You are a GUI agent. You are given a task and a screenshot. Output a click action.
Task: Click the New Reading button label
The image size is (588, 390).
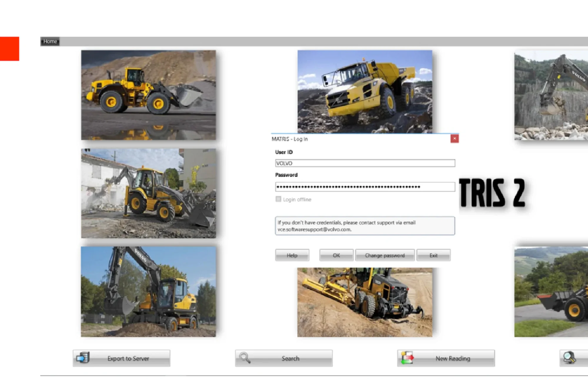453,359
